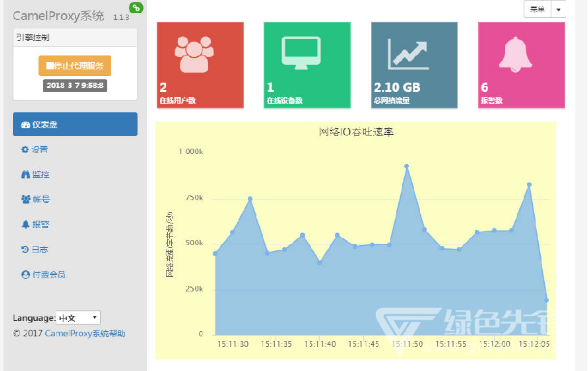Open 监控 with the binoculars icon
Image resolution: width=588 pixels, height=371 pixels.
(x=35, y=174)
